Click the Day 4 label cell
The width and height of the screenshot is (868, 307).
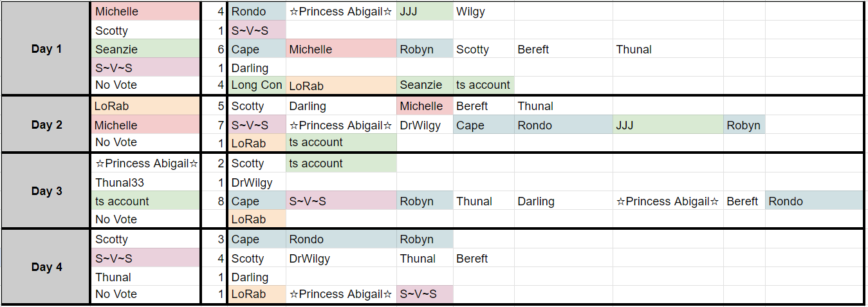pos(46,266)
